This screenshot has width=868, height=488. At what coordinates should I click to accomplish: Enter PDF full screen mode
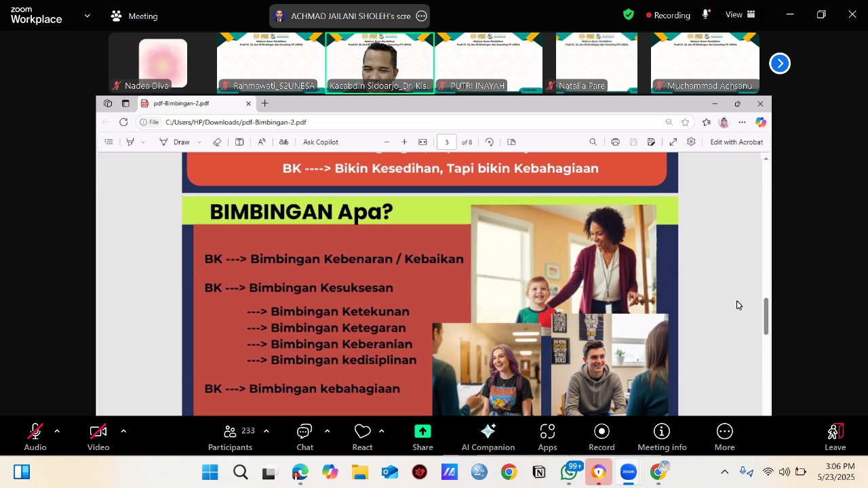(673, 142)
